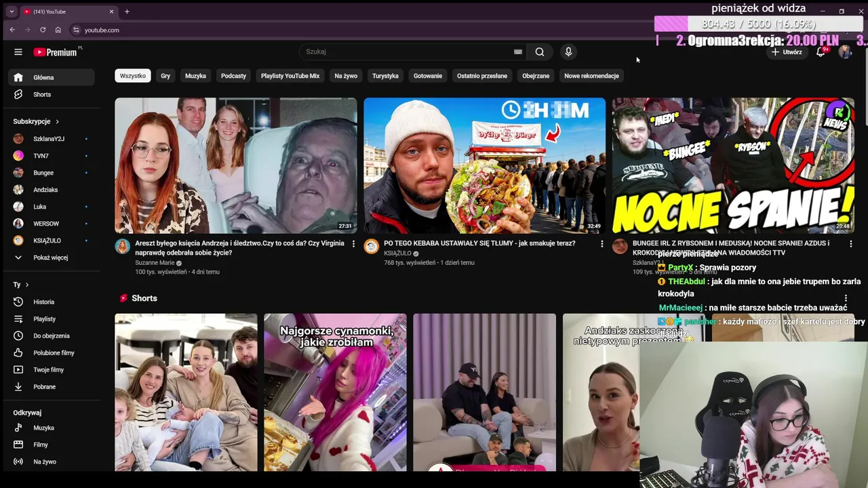The width and height of the screenshot is (868, 488).
Task: Open Muzyka under Odkrywaj
Action: [x=52, y=428]
